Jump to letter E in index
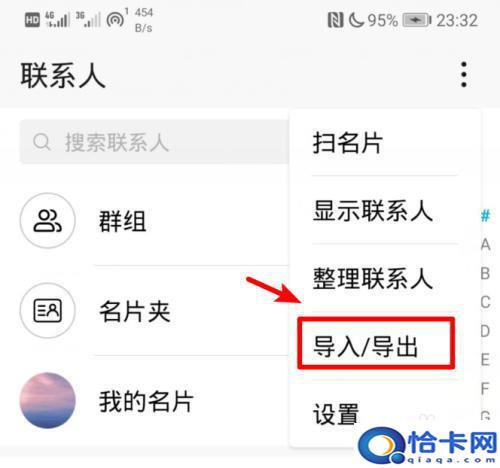This screenshot has width=500, height=468. coord(486,360)
